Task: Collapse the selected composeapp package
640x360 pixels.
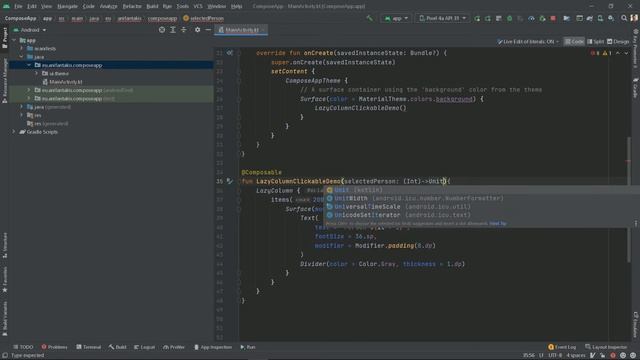Action: pyautogui.click(x=29, y=65)
